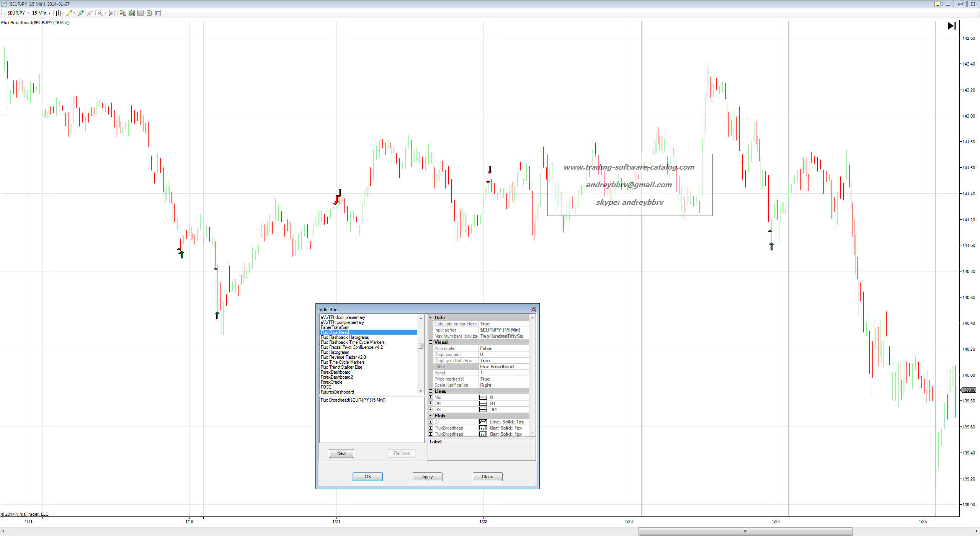Open chart trader icon in toolbar
Screen dimensions: 980x536
pos(122,13)
